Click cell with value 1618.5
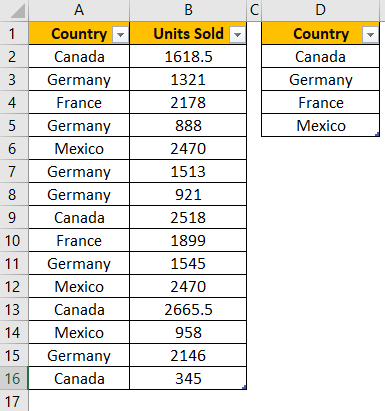 coord(188,56)
